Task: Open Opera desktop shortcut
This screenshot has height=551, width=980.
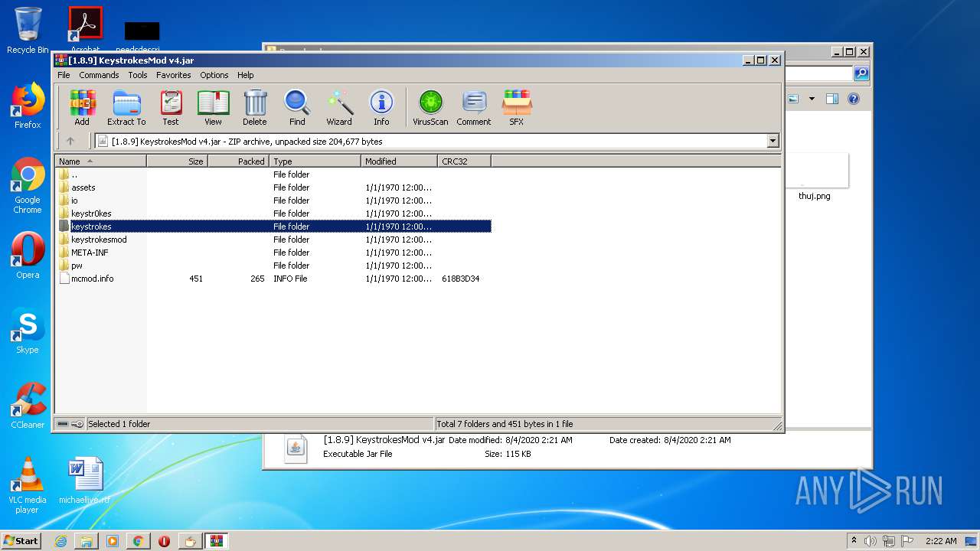Action: (x=28, y=256)
